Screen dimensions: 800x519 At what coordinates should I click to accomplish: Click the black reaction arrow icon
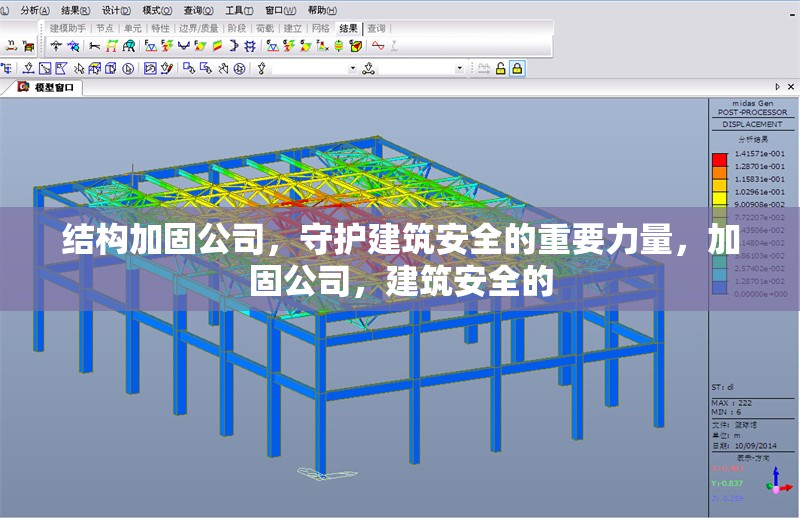56,46
